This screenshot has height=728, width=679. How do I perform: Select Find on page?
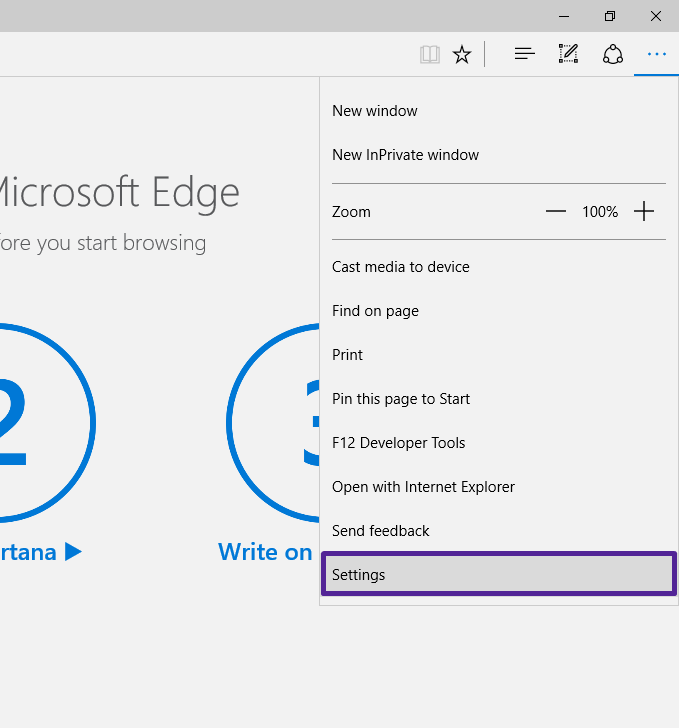tap(499, 311)
